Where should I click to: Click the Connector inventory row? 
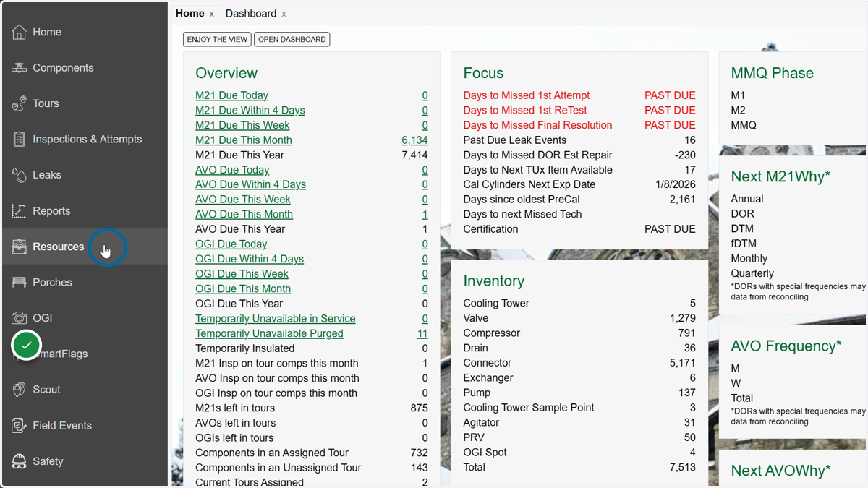(579, 363)
